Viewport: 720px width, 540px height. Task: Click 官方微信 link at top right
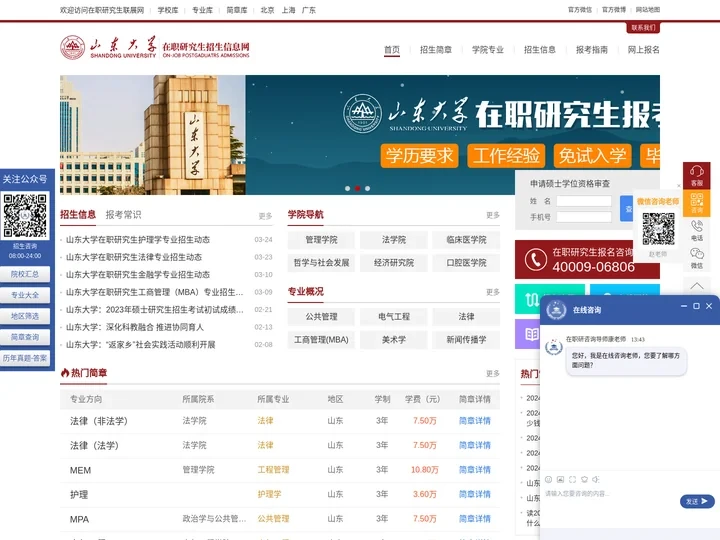(579, 10)
